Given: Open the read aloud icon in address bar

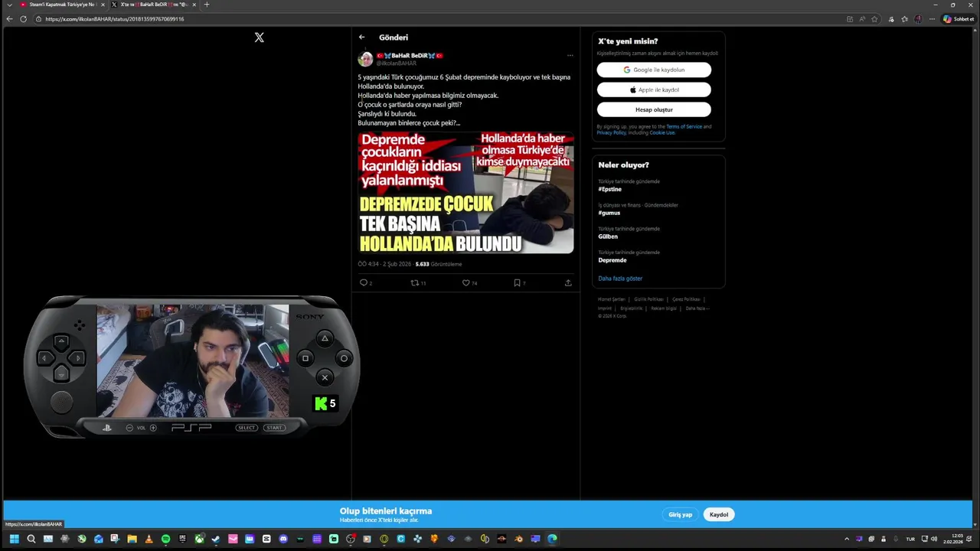Looking at the screenshot, I should 862,19.
